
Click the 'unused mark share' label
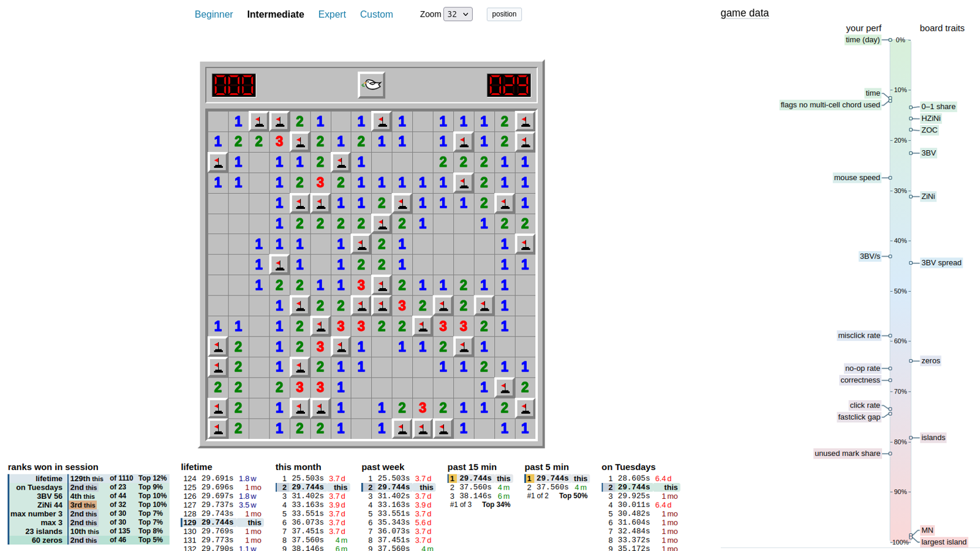[x=847, y=454]
